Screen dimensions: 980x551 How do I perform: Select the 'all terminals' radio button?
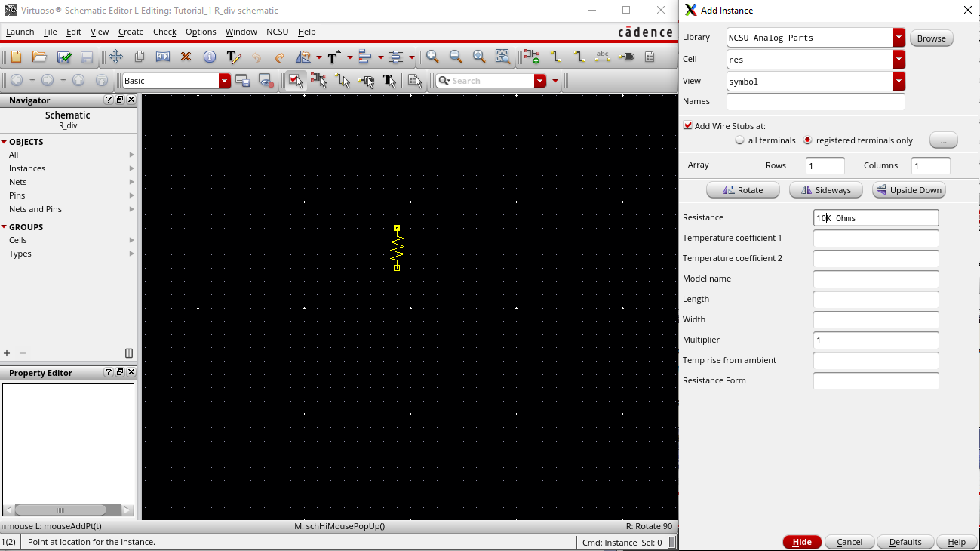pos(740,140)
